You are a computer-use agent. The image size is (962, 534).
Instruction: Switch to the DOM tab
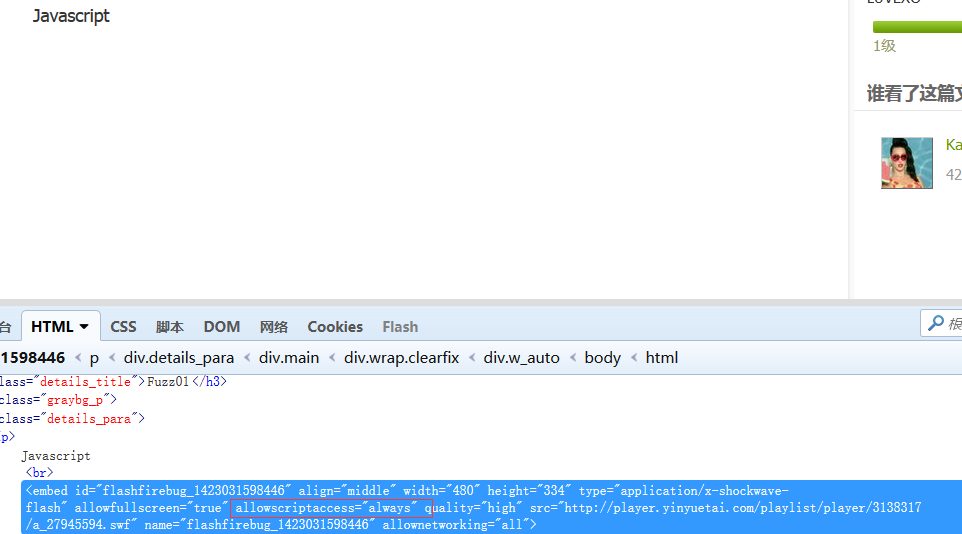coord(221,327)
